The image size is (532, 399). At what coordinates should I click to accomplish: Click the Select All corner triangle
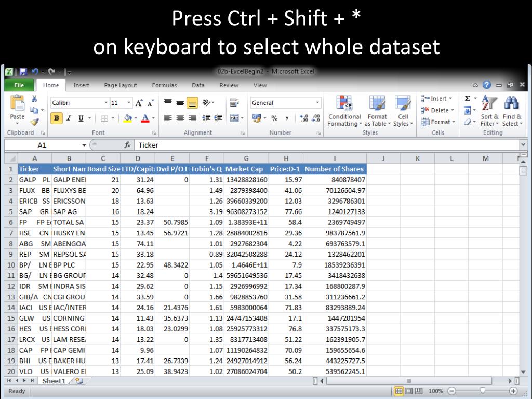tap(11, 158)
